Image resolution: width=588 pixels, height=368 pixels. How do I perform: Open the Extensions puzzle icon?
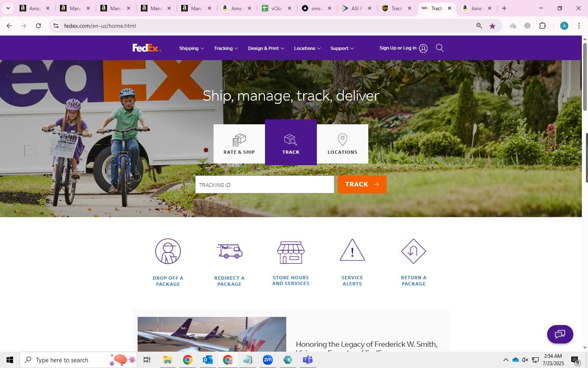coord(542,26)
